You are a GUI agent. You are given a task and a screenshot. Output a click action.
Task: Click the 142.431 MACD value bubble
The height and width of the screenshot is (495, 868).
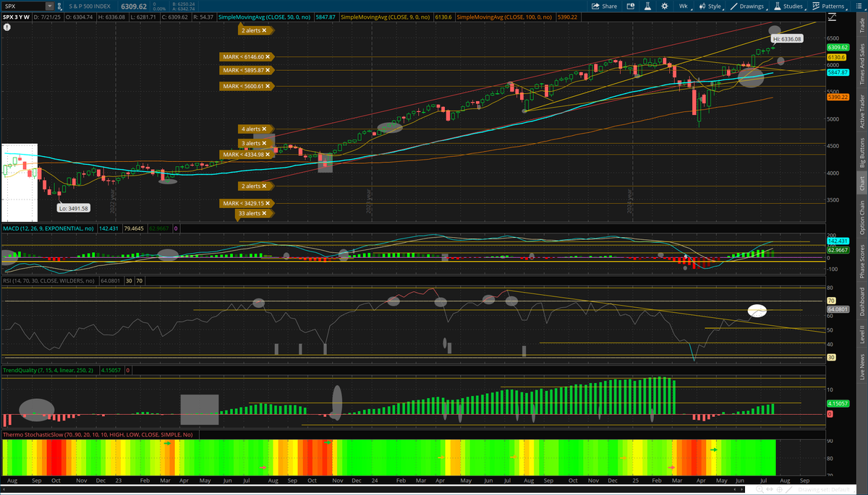(x=836, y=241)
